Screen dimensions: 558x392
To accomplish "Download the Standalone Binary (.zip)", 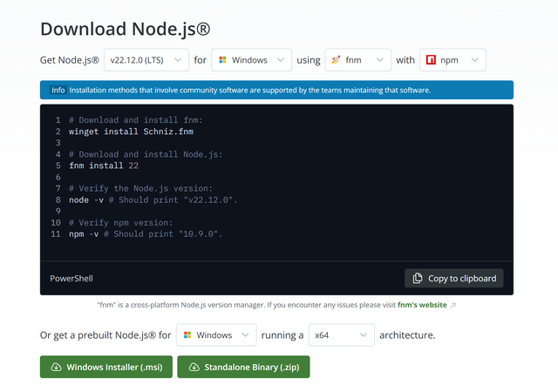I will tap(243, 367).
